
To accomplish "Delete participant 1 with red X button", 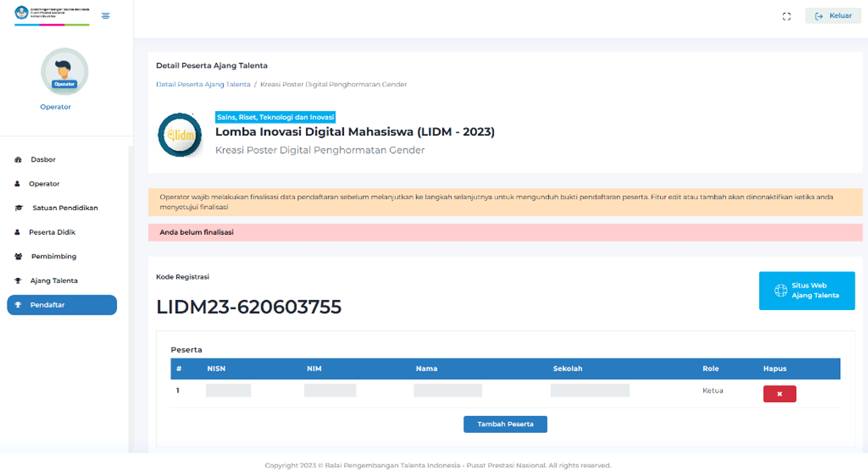I will 779,394.
